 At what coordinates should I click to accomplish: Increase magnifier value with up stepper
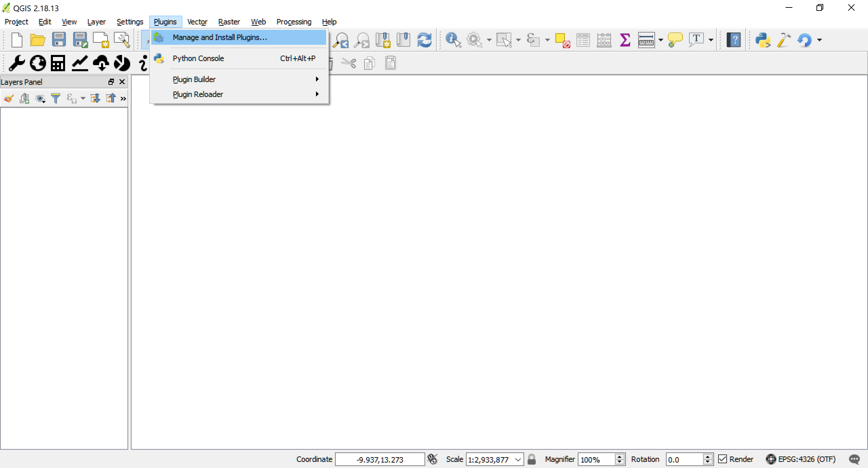[x=619, y=457]
